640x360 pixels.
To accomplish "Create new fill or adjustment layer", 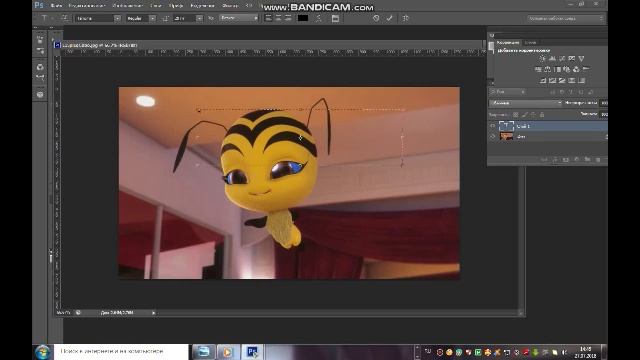I will click(576, 160).
